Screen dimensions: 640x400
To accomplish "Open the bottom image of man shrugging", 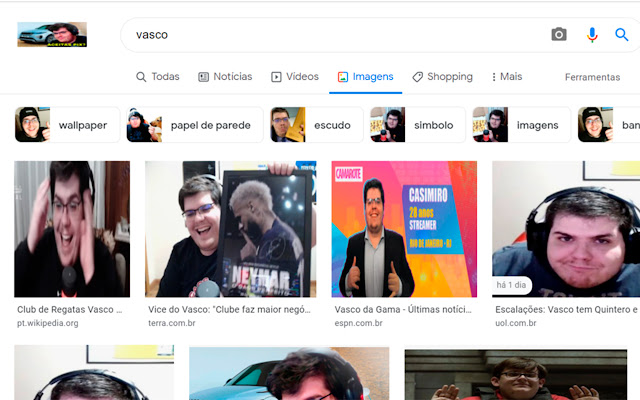I will (x=516, y=374).
